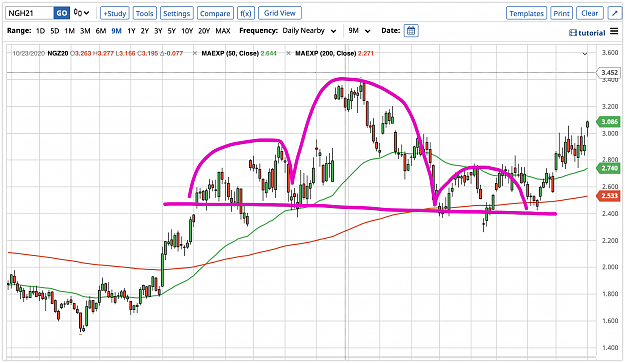
Task: Select the MAX range
Action: tap(223, 31)
